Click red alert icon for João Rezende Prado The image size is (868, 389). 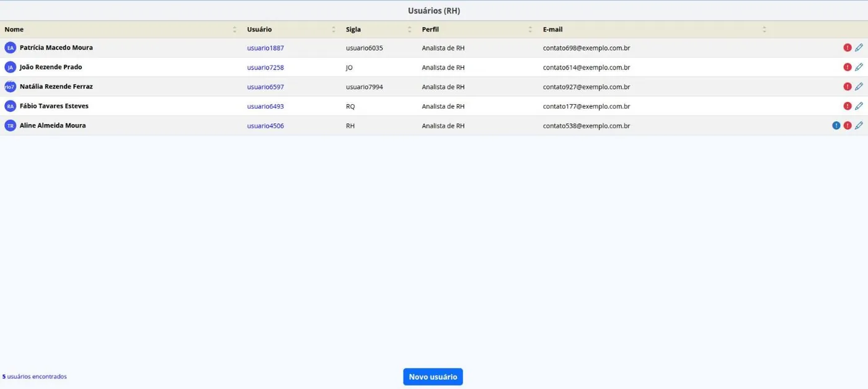(x=848, y=67)
